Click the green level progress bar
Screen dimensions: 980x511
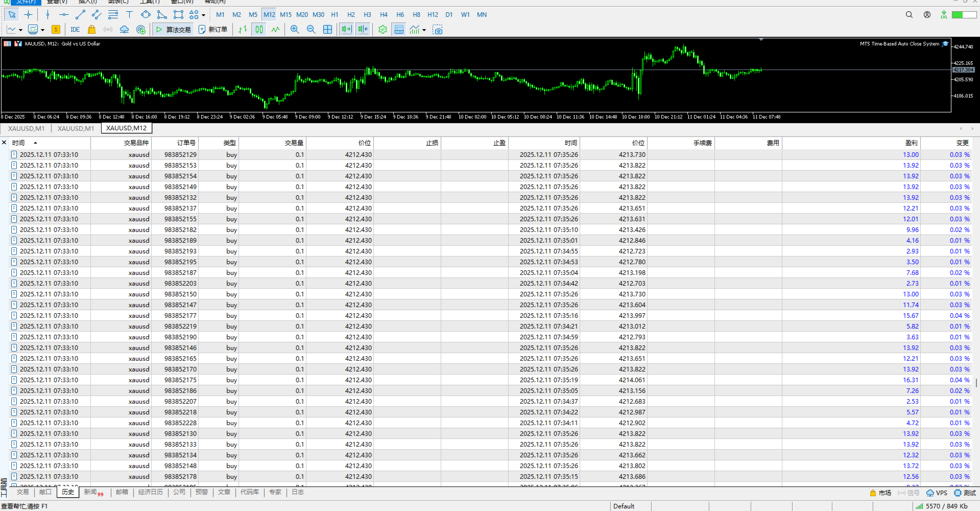coord(964,15)
